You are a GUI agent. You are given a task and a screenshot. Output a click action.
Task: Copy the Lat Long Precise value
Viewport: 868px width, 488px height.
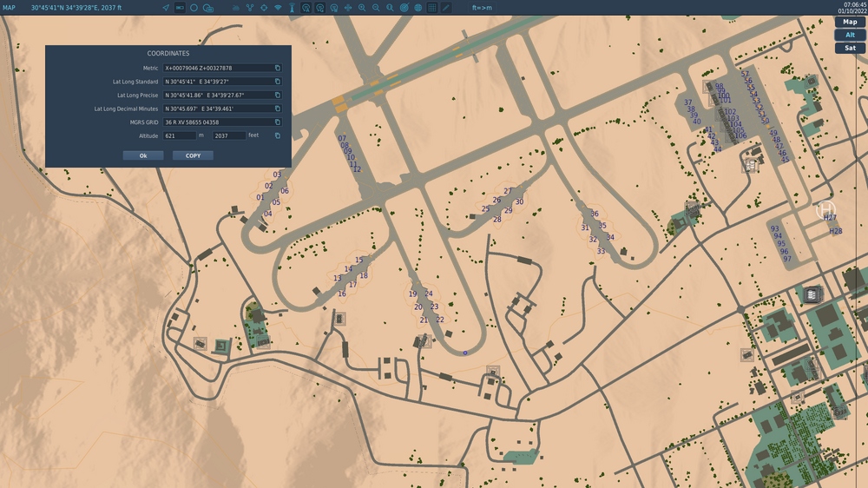[x=278, y=96]
